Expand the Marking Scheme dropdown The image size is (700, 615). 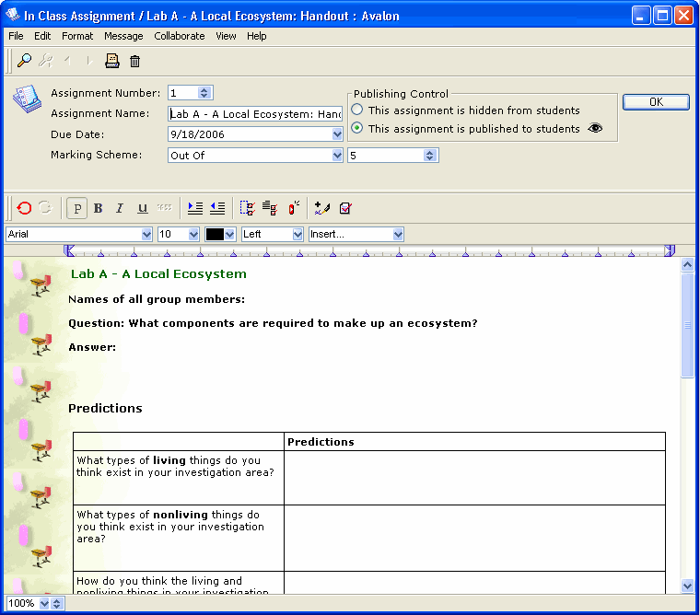(337, 156)
